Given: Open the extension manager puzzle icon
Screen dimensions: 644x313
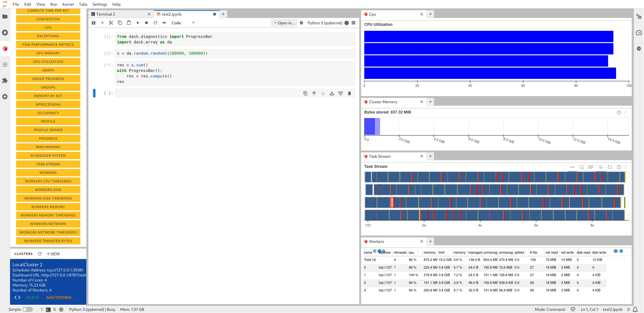Looking at the screenshot, I should [5, 80].
